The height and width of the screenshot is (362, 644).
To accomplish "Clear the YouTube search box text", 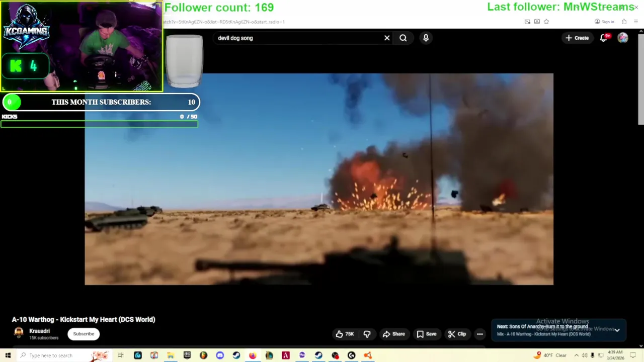I will [x=387, y=38].
